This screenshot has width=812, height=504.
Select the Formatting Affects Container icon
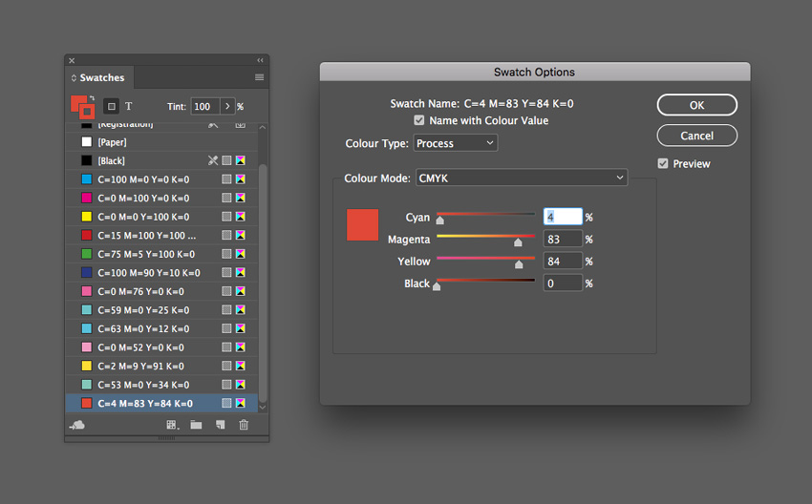(111, 106)
